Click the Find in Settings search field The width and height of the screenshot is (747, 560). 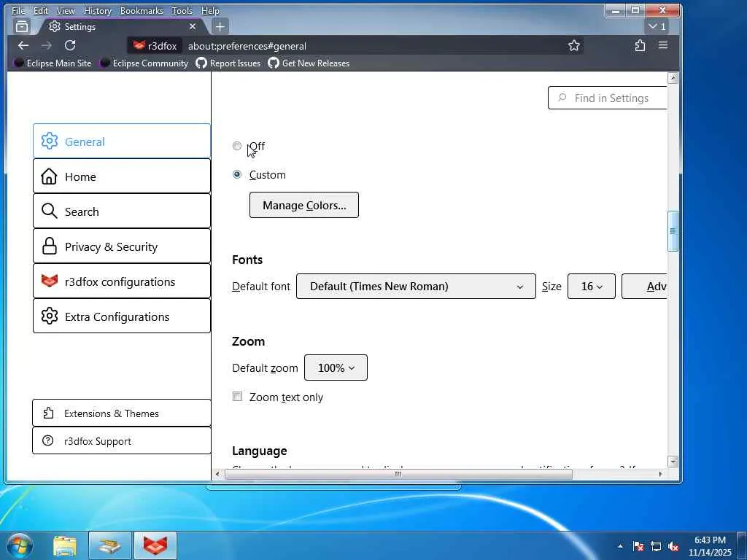click(x=608, y=98)
